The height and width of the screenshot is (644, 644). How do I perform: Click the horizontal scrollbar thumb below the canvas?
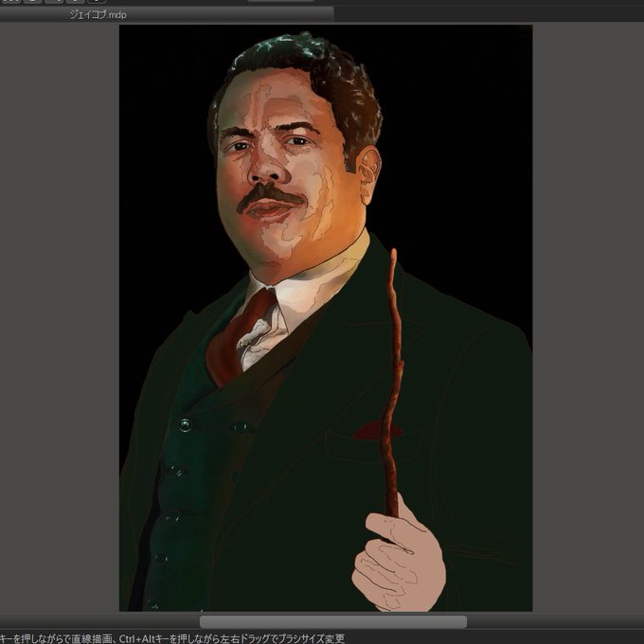coord(333,621)
